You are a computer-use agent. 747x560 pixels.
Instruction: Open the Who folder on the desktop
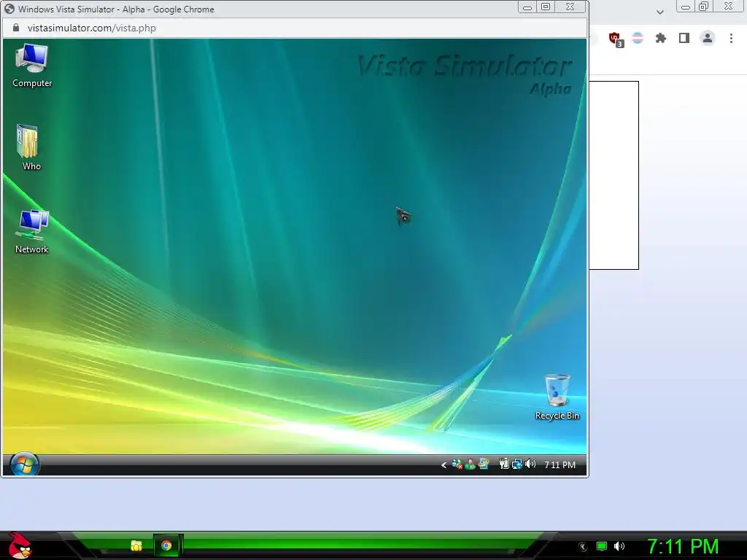click(30, 147)
